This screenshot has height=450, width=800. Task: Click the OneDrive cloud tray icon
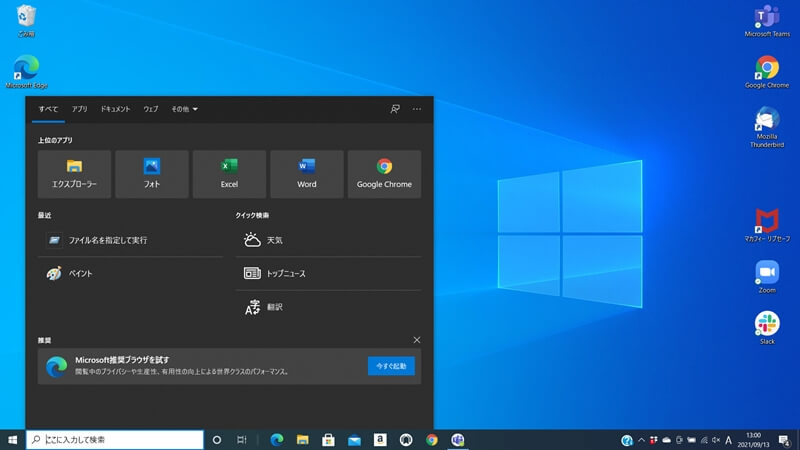click(666, 440)
